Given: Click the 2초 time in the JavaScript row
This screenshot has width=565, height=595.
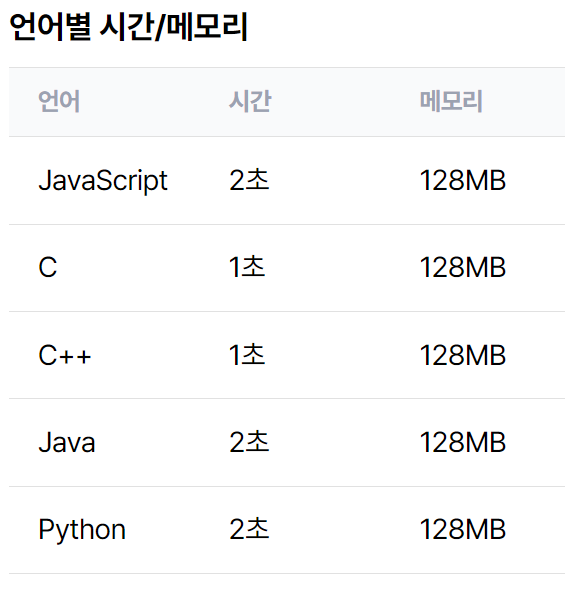Looking at the screenshot, I should 249,180.
